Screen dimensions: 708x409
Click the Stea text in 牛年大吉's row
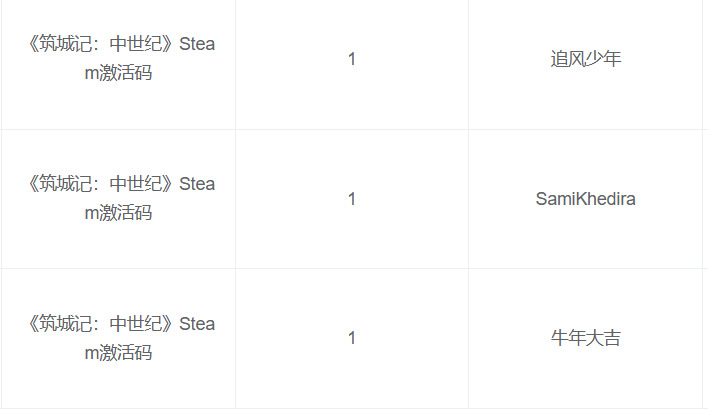[x=197, y=324]
